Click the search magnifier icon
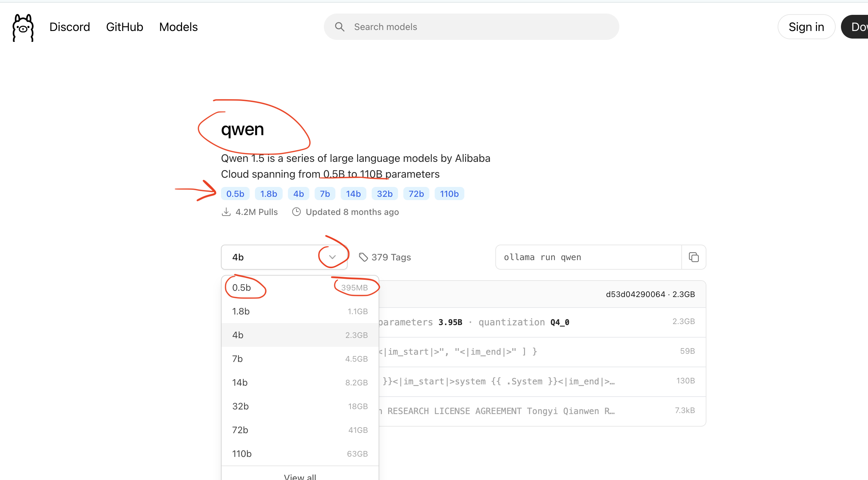 [339, 27]
